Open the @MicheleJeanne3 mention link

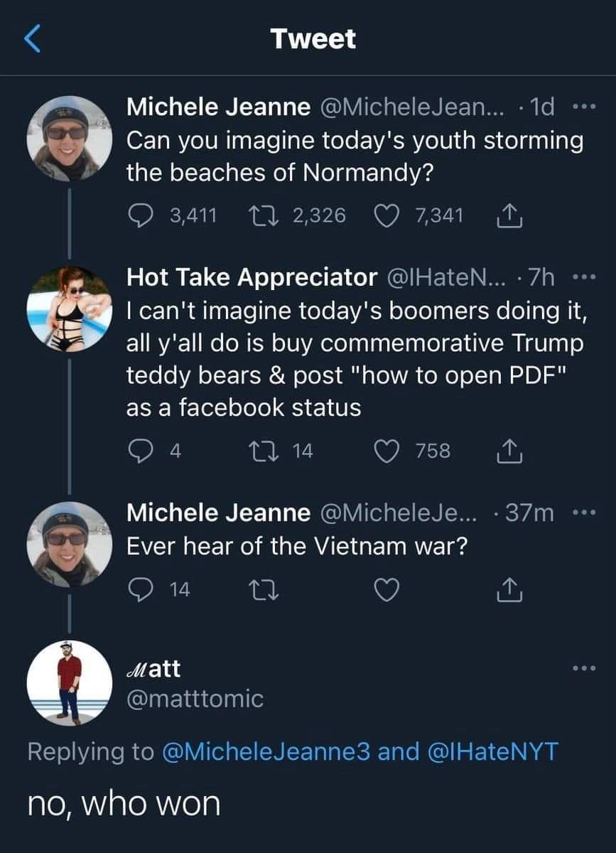(268, 753)
